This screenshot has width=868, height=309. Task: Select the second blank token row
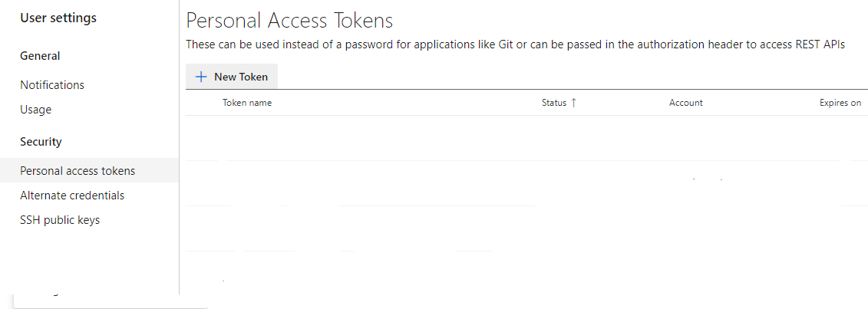pyautogui.click(x=526, y=183)
